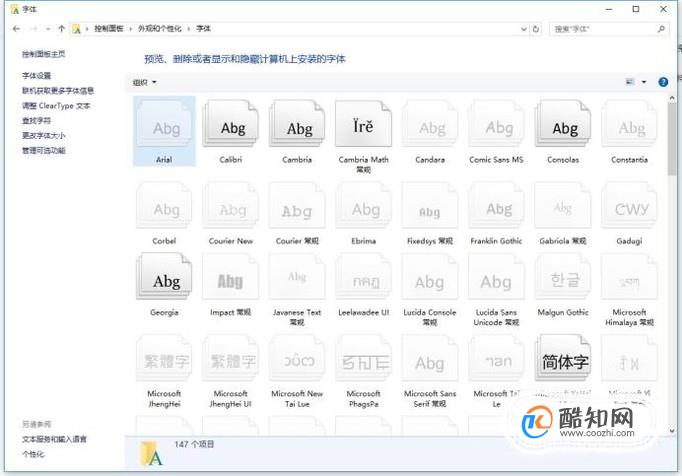This screenshot has height=476, width=682.
Task: Open 调整 ClearType 文本 link
Action: click(x=56, y=106)
